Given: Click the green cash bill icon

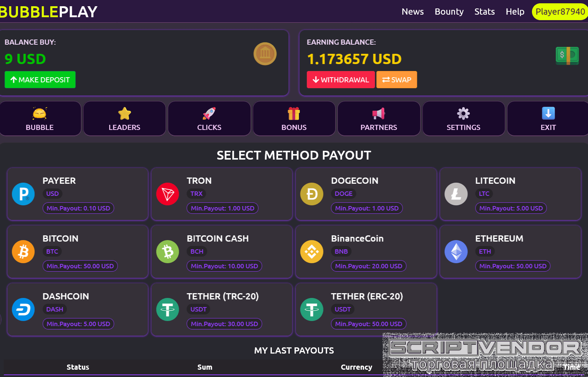Looking at the screenshot, I should (x=567, y=56).
